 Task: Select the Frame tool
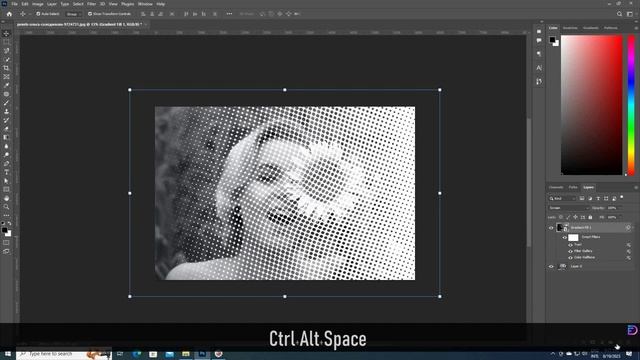point(6,77)
